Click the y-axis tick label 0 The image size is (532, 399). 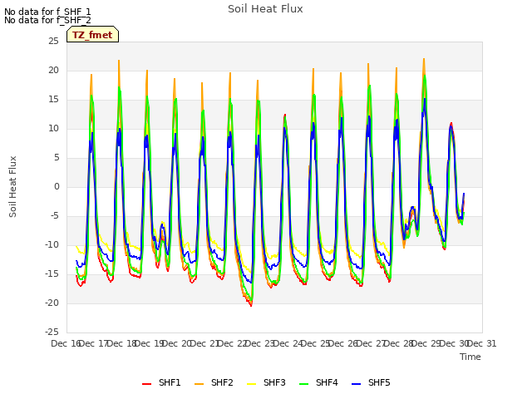pos(57,186)
